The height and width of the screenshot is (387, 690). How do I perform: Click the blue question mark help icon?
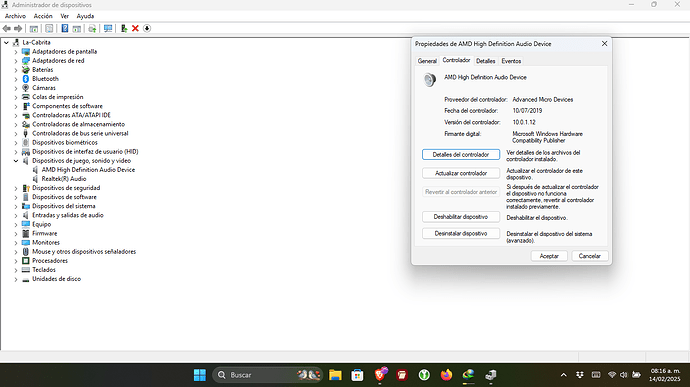pos(65,28)
